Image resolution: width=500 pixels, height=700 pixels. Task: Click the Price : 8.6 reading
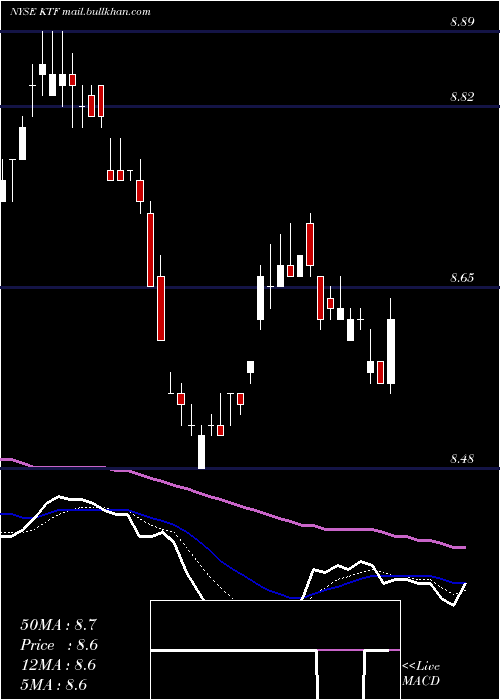click(59, 645)
